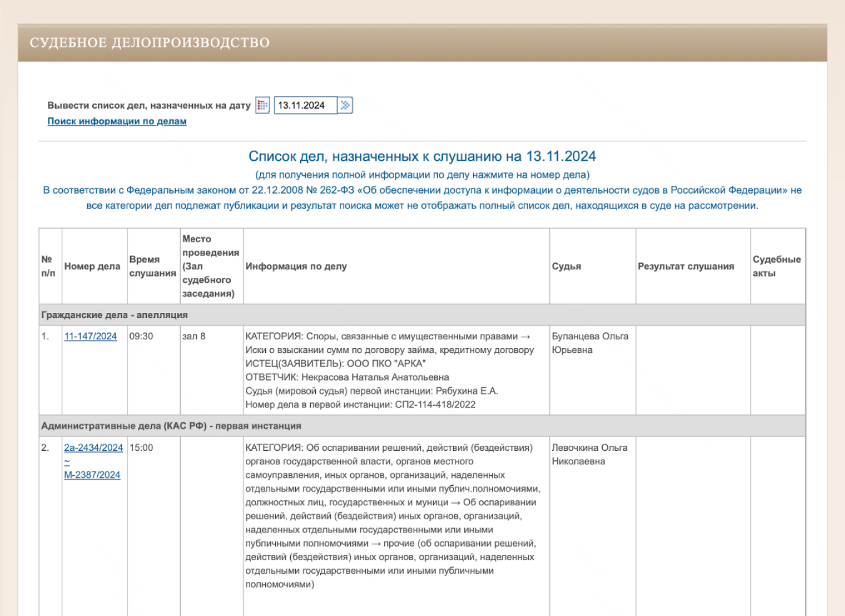The height and width of the screenshot is (616, 845).
Task: Click the 'Время слушания' column header
Action: point(153,266)
